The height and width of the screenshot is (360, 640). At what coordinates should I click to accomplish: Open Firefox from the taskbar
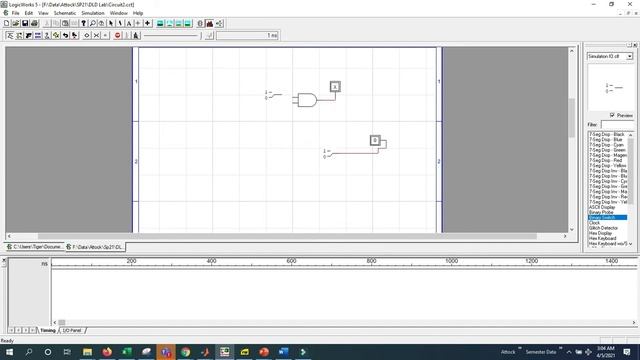point(107,352)
